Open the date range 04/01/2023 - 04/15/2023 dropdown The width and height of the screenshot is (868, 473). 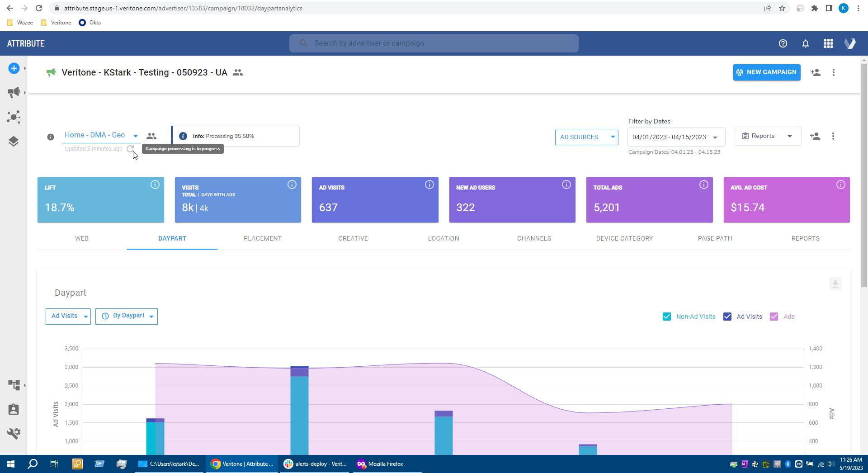(x=675, y=137)
